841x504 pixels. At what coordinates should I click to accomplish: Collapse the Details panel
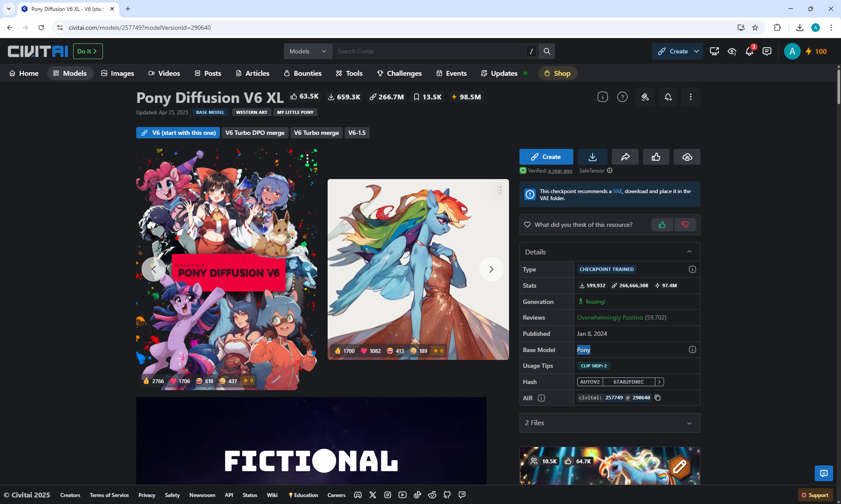point(689,252)
